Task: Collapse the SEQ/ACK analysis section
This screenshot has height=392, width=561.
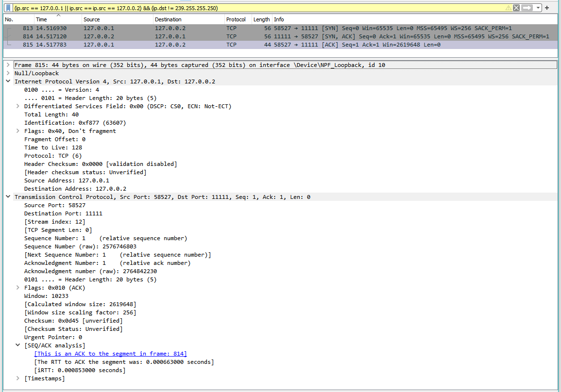Action: point(17,345)
